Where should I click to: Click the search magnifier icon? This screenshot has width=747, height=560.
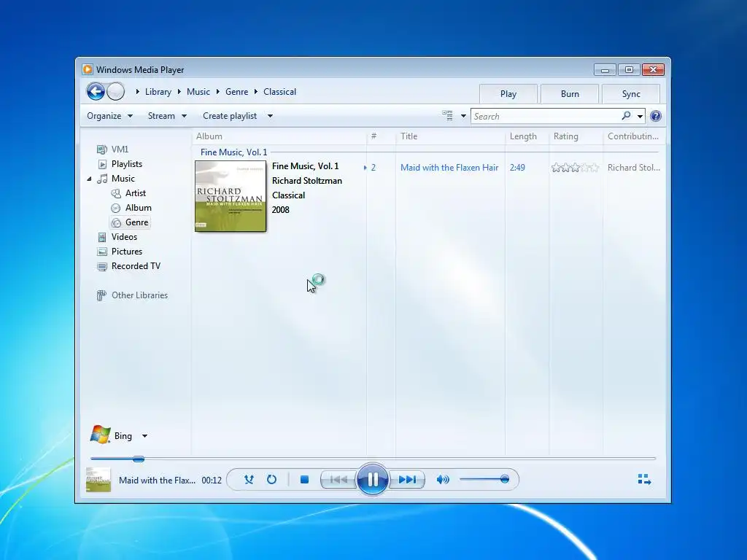click(x=626, y=116)
